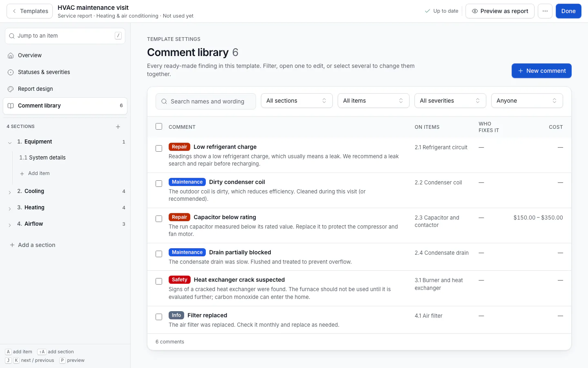Check the Dirty condenser coil row
This screenshot has width=588, height=368.
point(159,184)
